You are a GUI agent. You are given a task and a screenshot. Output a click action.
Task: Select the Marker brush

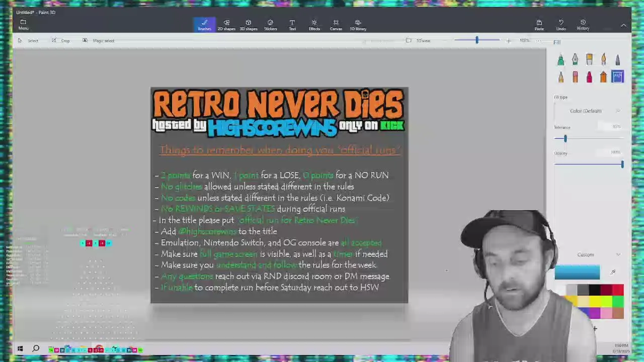pos(560,60)
